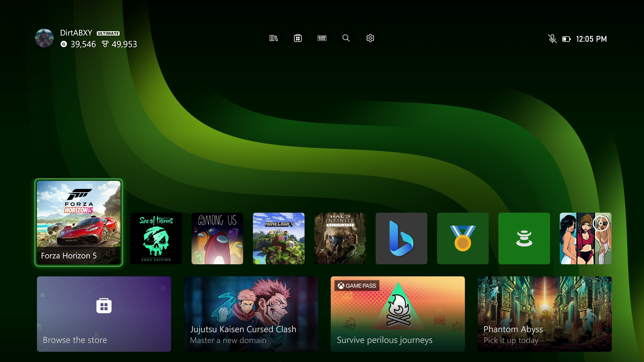Open Settings gear icon
The height and width of the screenshot is (362, 644).
pyautogui.click(x=370, y=38)
